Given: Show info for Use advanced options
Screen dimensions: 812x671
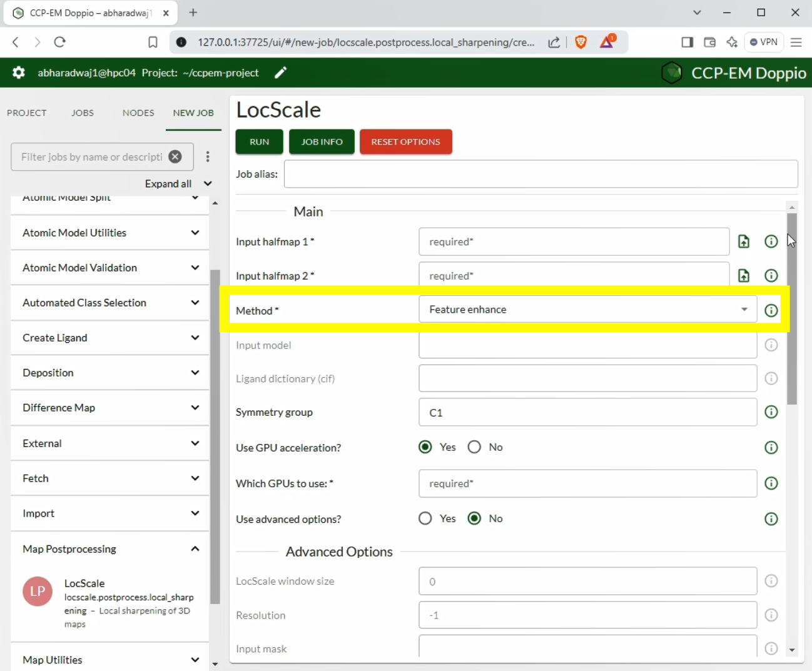Looking at the screenshot, I should click(x=771, y=519).
